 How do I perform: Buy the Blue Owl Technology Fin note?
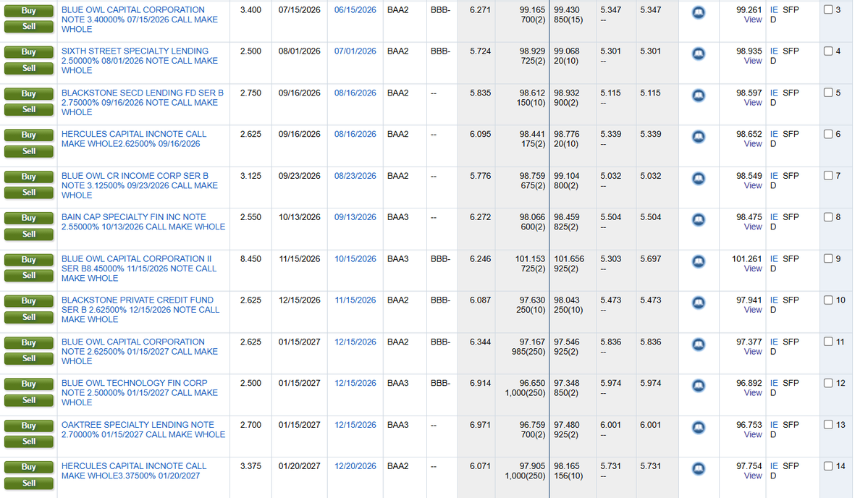tap(29, 384)
